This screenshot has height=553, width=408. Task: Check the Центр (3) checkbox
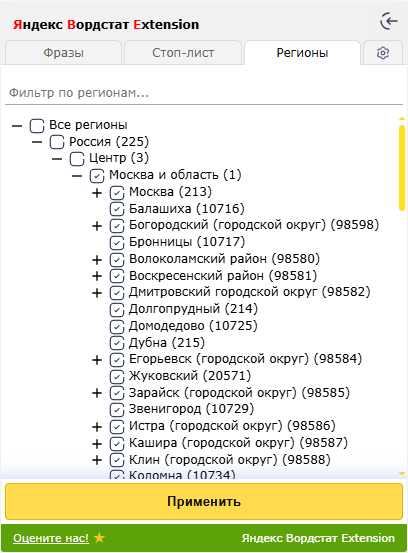[77, 159]
